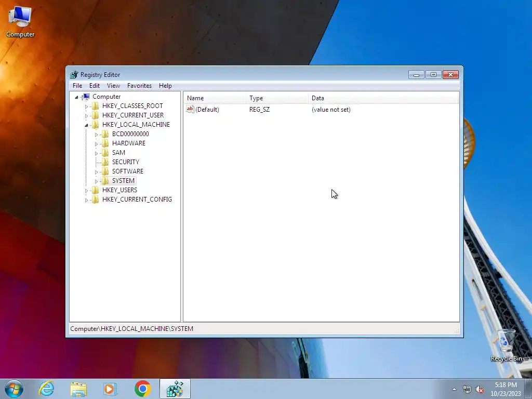Select HARDWARE key label
The width and height of the screenshot is (532, 399).
tap(129, 143)
